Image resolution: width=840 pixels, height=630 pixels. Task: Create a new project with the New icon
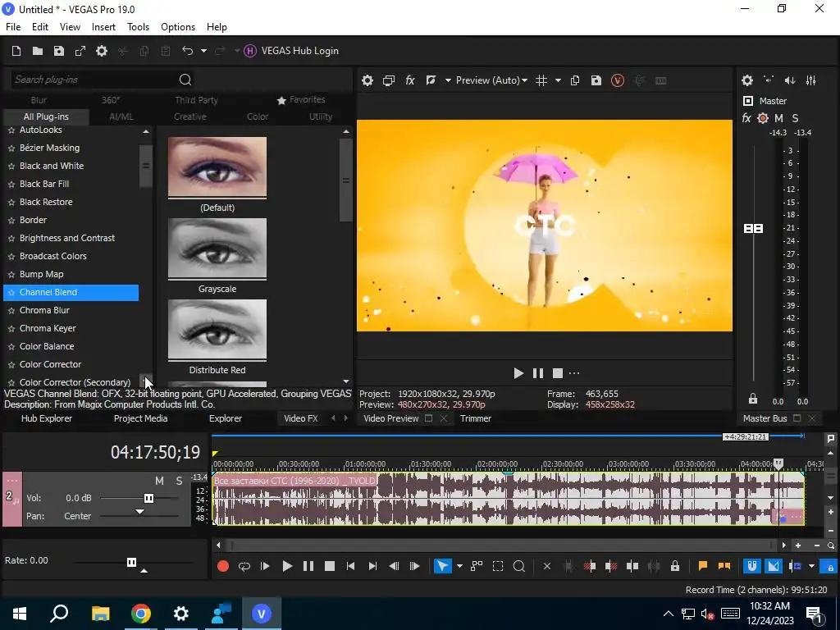click(16, 51)
